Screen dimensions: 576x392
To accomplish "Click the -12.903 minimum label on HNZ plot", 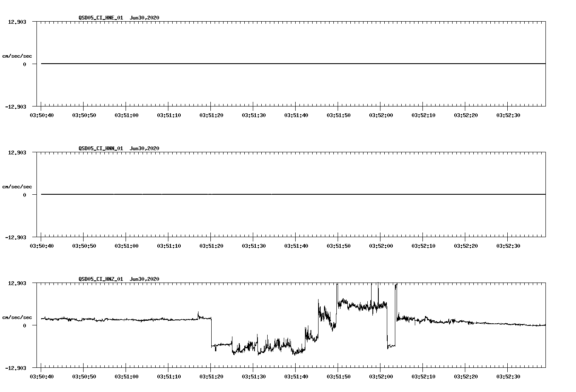I will coord(16,368).
